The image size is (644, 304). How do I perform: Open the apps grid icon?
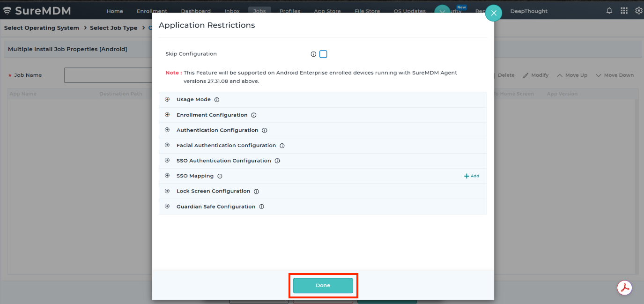(x=624, y=11)
